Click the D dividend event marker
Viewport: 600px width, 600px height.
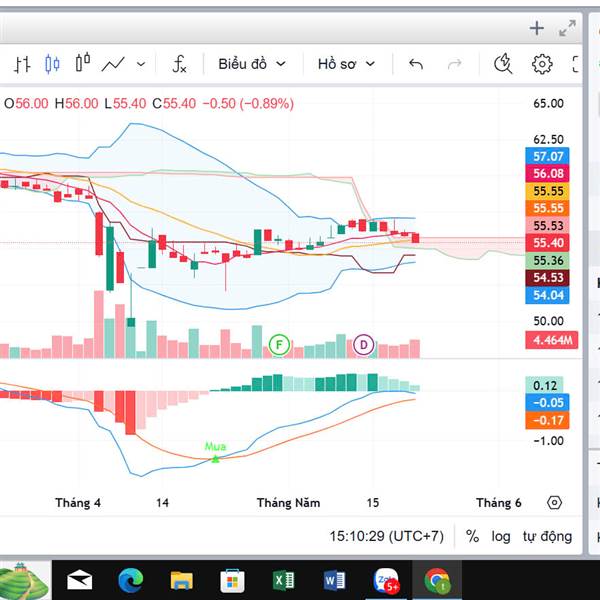point(364,345)
